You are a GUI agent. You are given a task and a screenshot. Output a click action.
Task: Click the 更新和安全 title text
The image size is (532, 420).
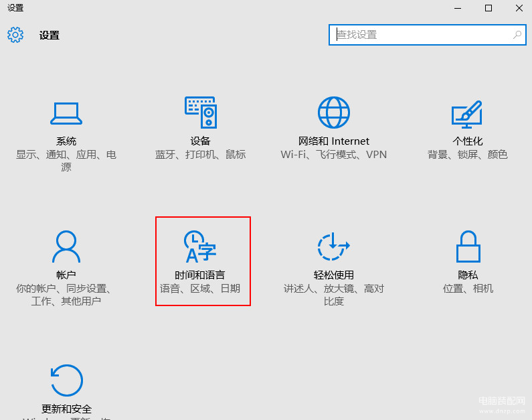point(66,409)
